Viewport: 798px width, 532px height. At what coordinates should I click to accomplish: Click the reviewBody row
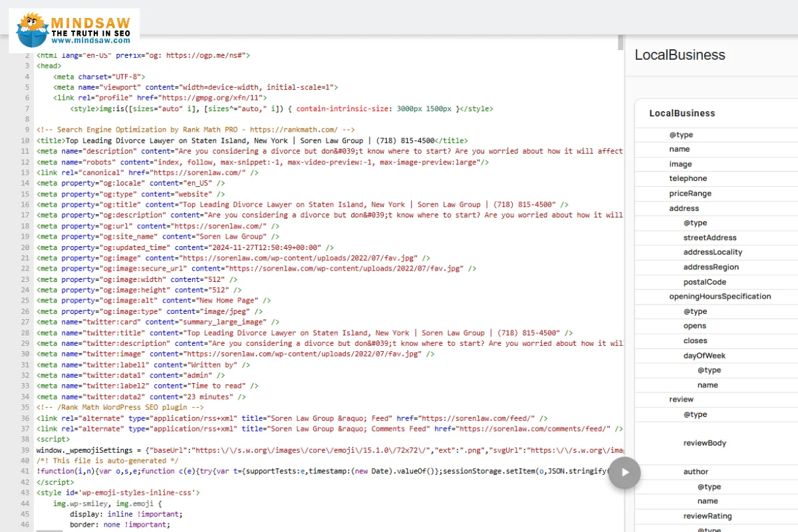click(x=716, y=443)
